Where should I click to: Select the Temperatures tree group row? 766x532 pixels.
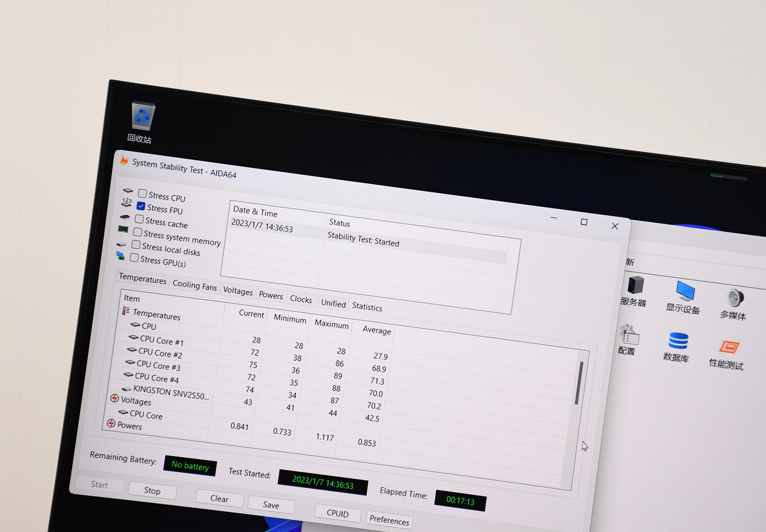(156, 315)
